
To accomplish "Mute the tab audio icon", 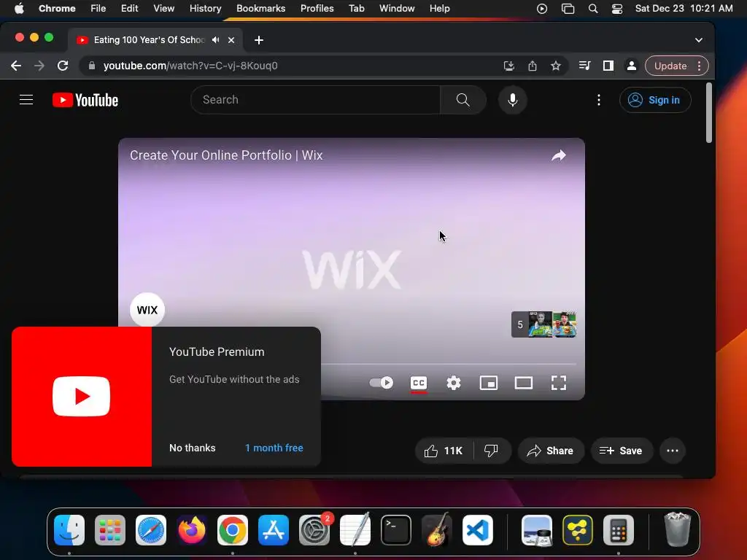I will click(x=216, y=40).
